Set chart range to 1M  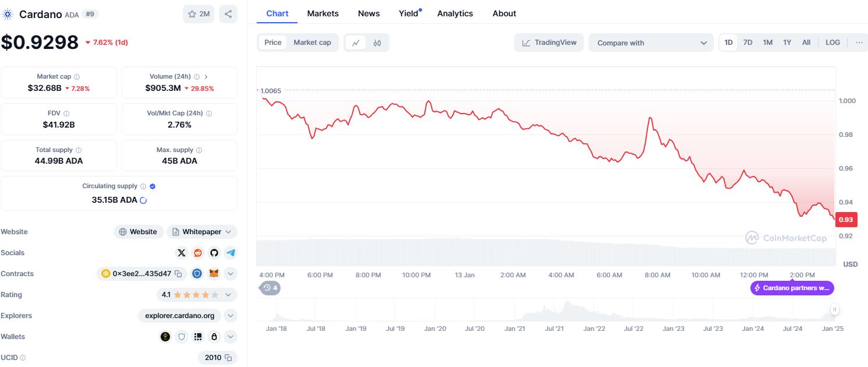768,43
